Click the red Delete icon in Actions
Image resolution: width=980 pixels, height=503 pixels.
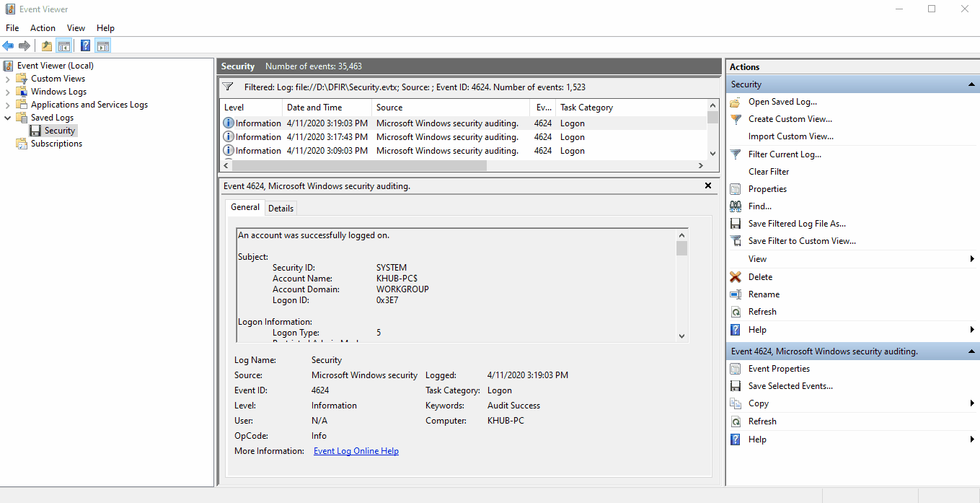pos(735,276)
